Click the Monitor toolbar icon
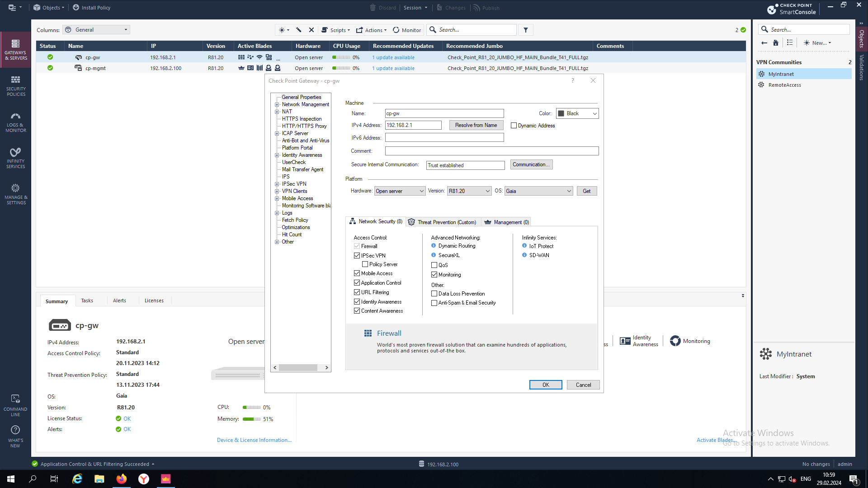 pos(396,30)
